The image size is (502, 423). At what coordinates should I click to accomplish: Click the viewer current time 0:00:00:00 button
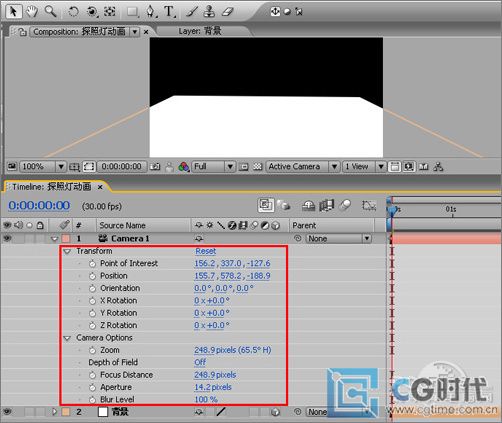click(121, 166)
